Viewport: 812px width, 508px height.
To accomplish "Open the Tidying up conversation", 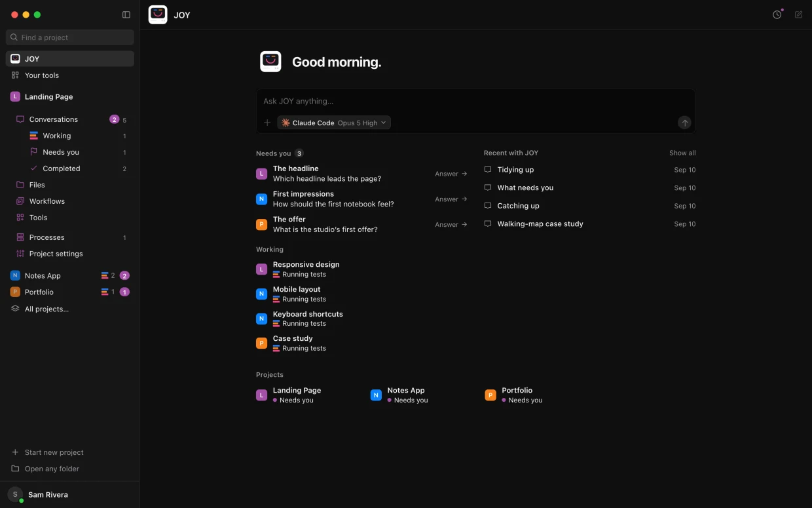I will point(589,170).
